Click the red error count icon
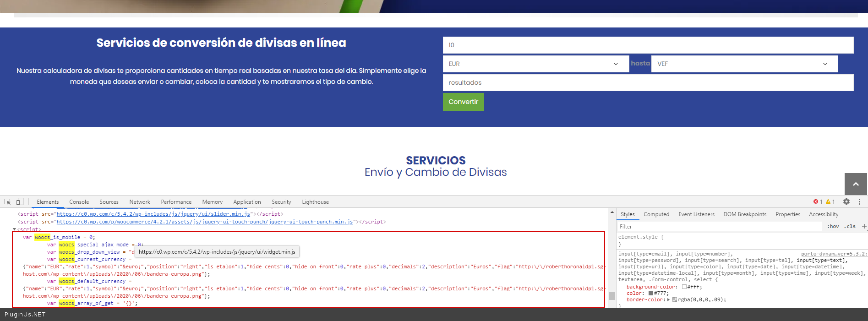The height and width of the screenshot is (321, 868). tap(816, 201)
